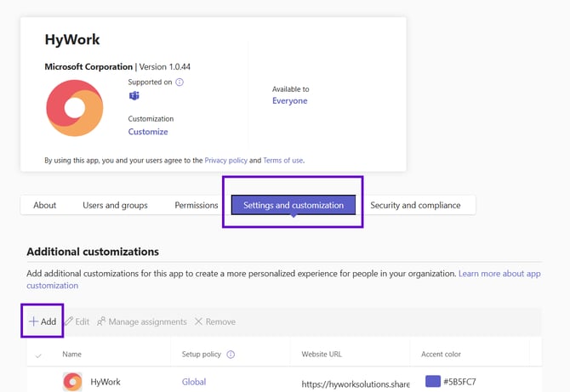Go to Security and compliance tab
Image resolution: width=570 pixels, height=392 pixels.
pos(415,205)
